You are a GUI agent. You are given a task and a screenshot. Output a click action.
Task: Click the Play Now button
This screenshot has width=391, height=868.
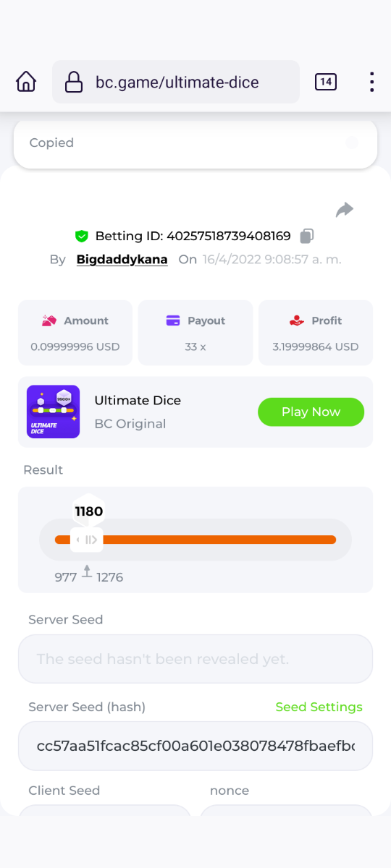[x=311, y=412]
